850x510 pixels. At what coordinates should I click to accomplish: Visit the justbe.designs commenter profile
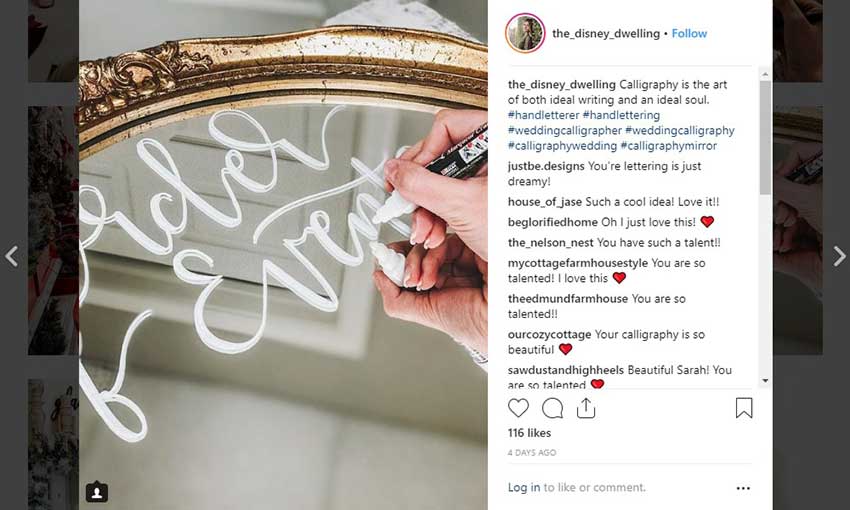pyautogui.click(x=546, y=166)
